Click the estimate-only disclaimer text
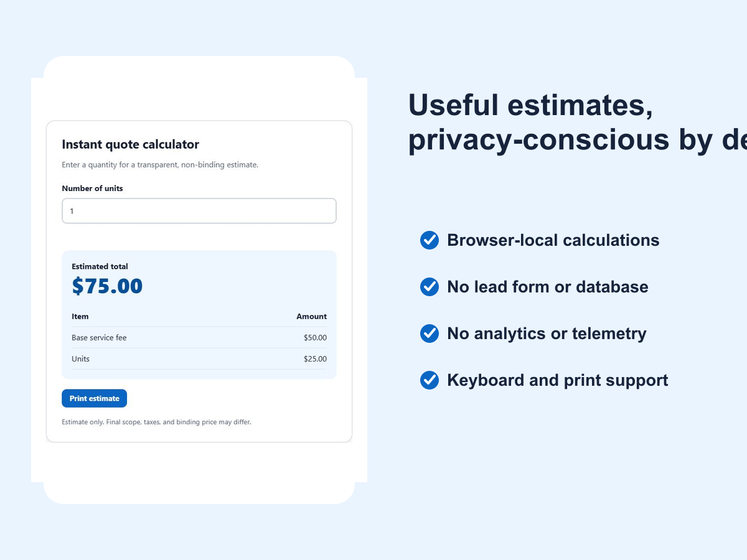The width and height of the screenshot is (747, 560). coord(156,422)
